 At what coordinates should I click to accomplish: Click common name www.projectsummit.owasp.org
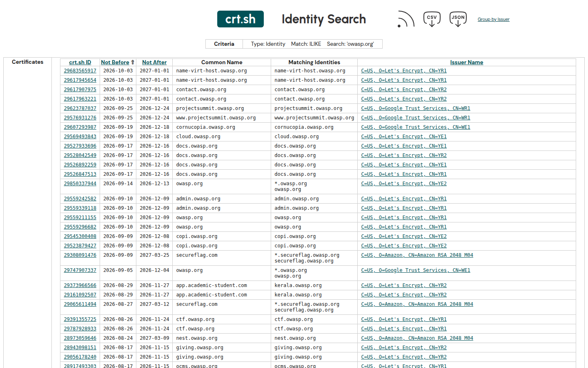pyautogui.click(x=216, y=118)
